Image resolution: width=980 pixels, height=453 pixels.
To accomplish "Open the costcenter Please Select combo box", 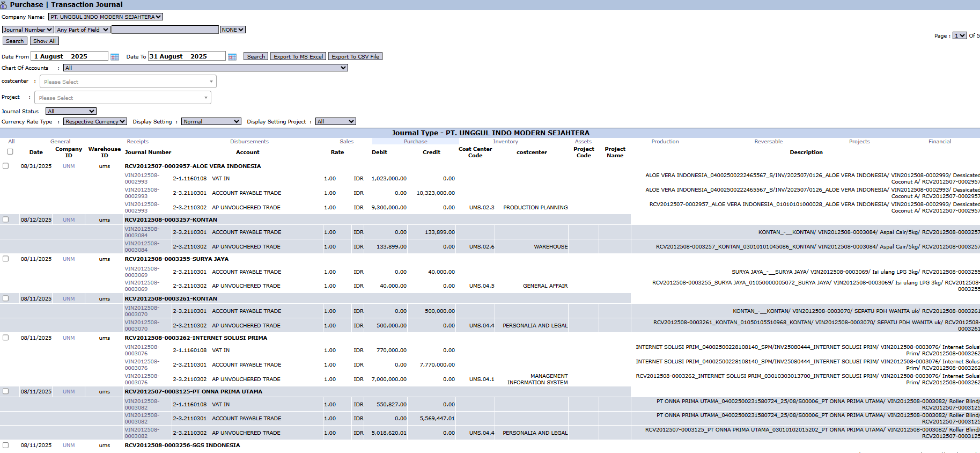I will point(128,82).
